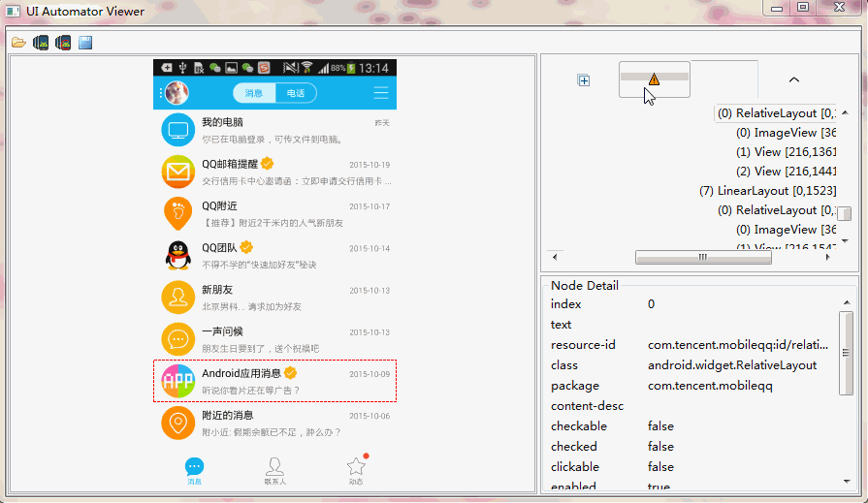
Task: Click the checkable row's false value
Action: point(660,426)
